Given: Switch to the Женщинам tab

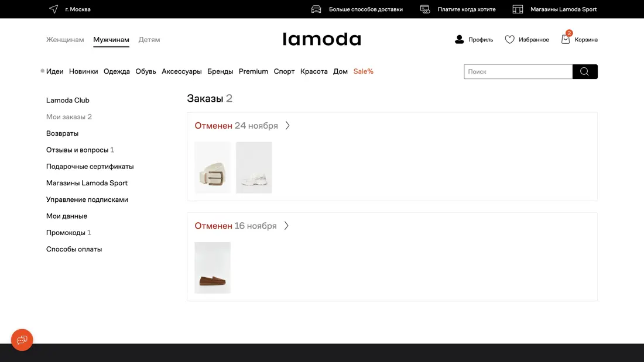Looking at the screenshot, I should pos(65,39).
